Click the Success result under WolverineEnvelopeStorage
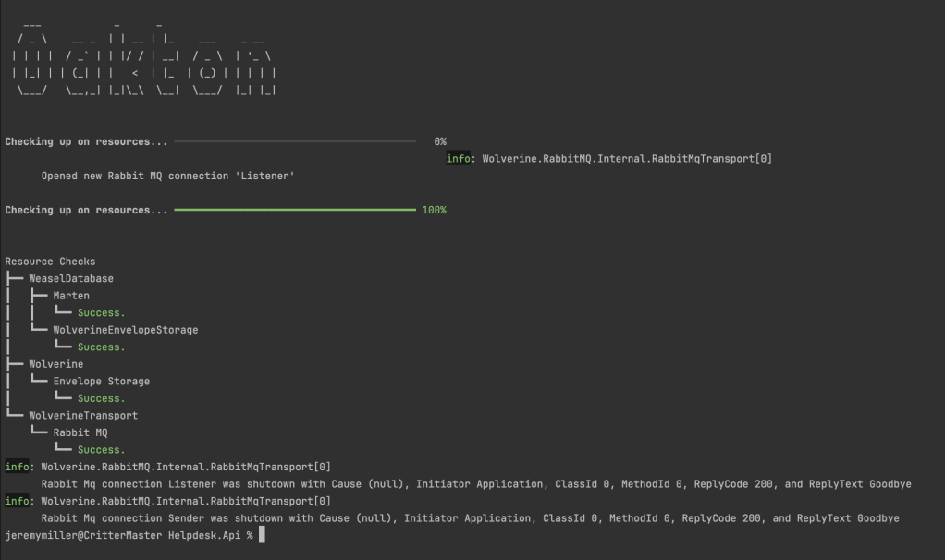The height and width of the screenshot is (560, 945). point(101,347)
